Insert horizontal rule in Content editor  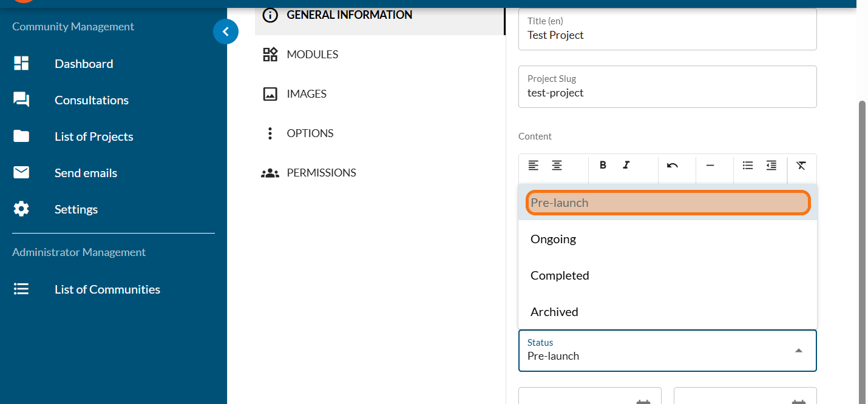click(710, 166)
